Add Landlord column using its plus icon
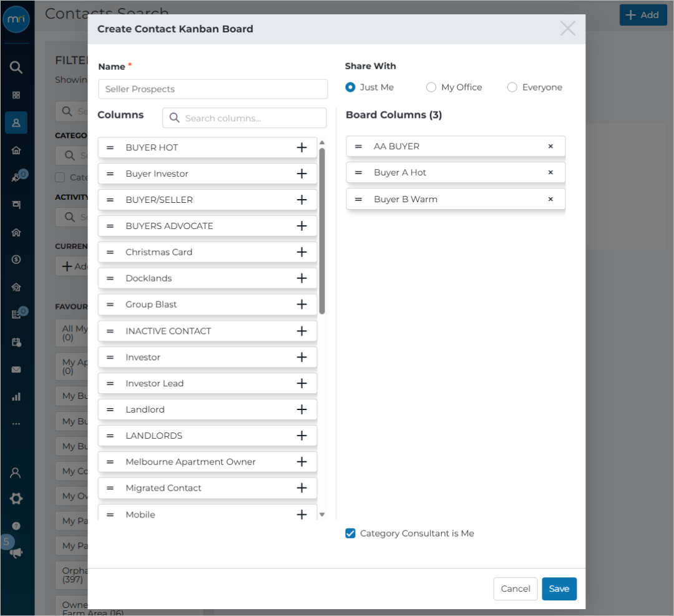Viewport: 674px width, 616px height. [302, 409]
